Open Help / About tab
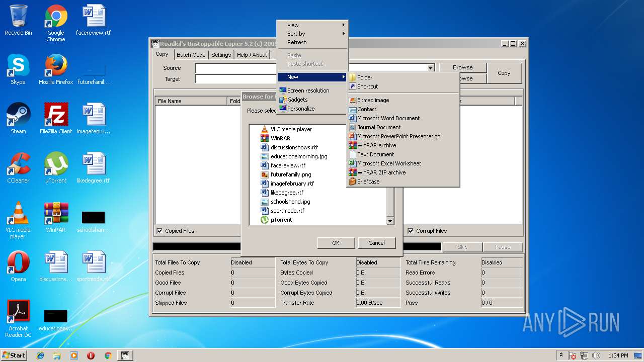Screen dimensions: 644x362 click(252, 55)
